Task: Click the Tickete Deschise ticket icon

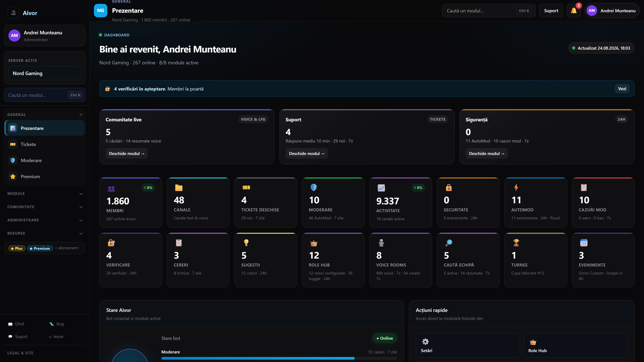Action: 246,187
